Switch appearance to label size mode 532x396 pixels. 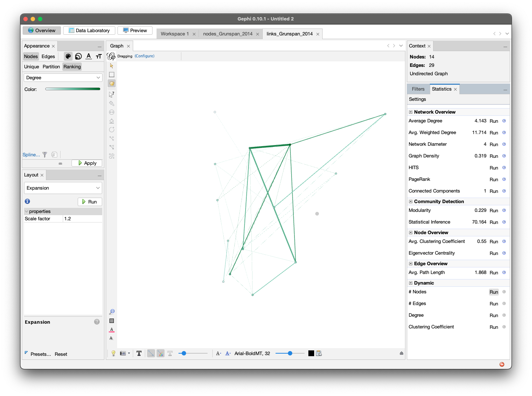pos(99,56)
